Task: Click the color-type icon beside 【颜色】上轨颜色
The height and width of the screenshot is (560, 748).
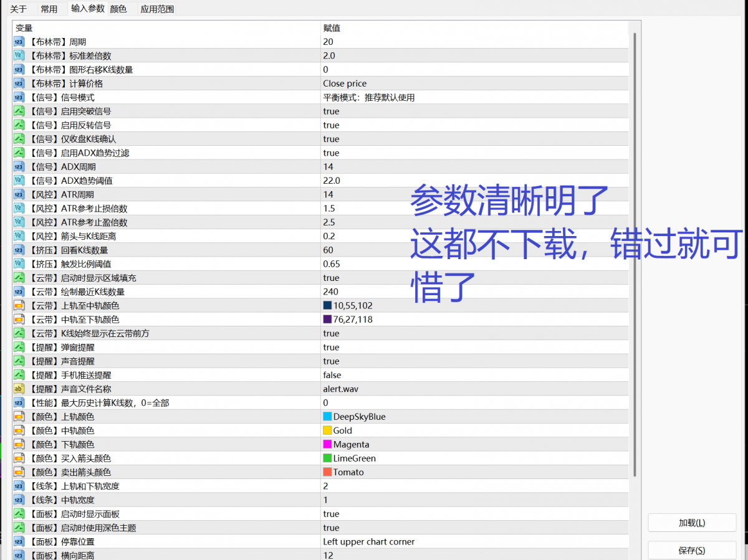Action: (x=19, y=417)
